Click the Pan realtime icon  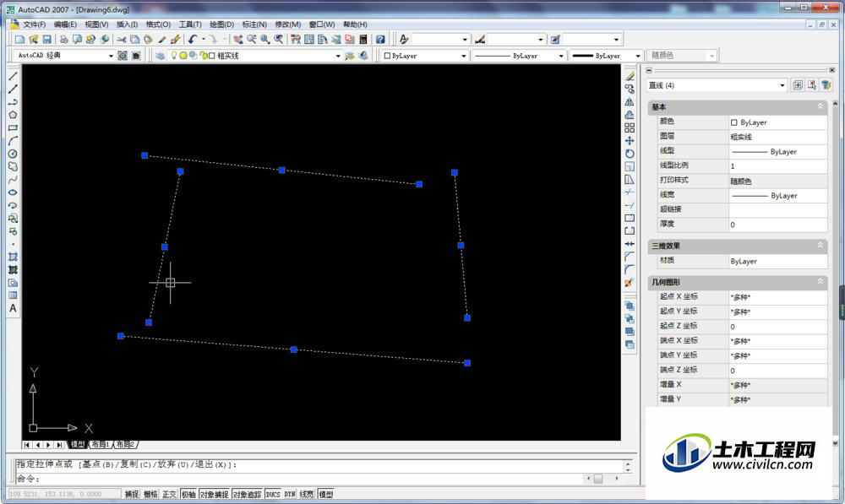237,40
